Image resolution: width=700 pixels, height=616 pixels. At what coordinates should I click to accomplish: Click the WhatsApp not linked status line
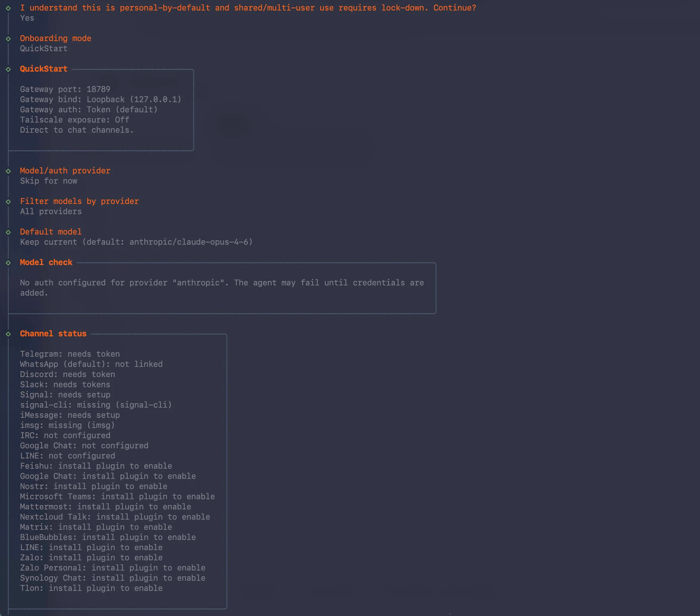[91, 364]
